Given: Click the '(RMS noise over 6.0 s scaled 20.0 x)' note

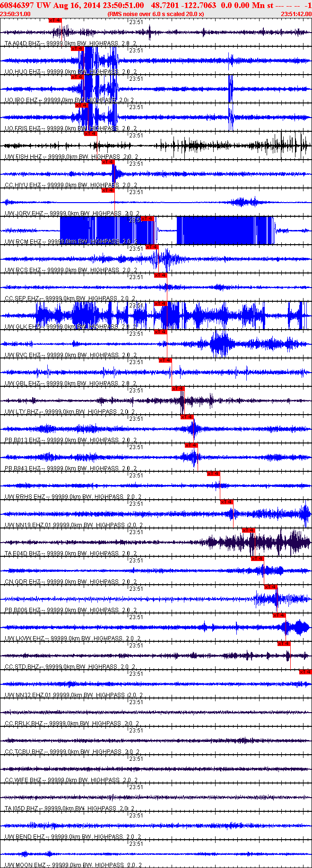Looking at the screenshot, I should [156, 14].
